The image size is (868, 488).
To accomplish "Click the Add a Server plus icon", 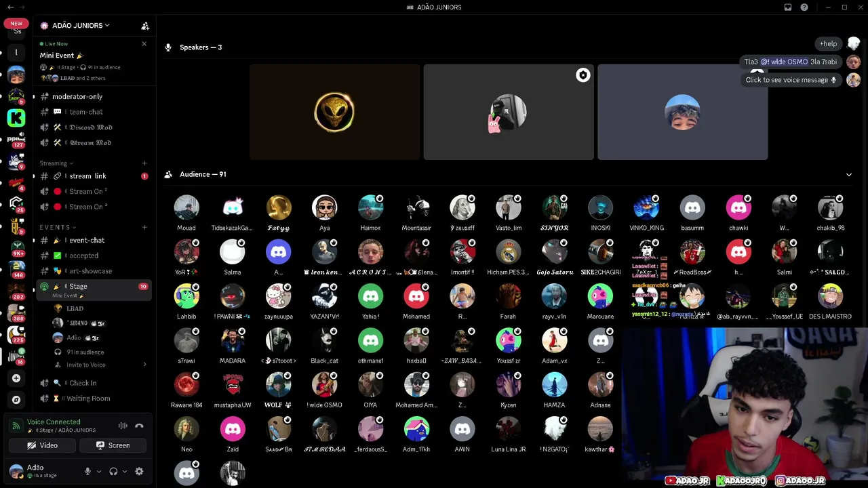I will pyautogui.click(x=16, y=378).
